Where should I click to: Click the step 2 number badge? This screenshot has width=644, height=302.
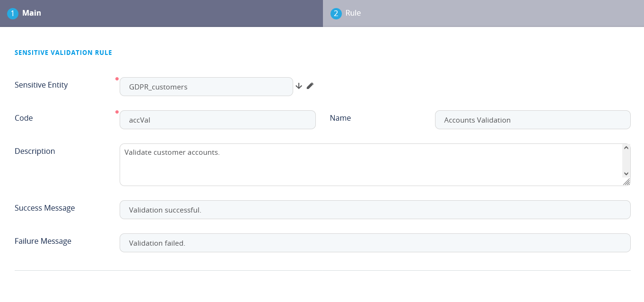point(336,14)
